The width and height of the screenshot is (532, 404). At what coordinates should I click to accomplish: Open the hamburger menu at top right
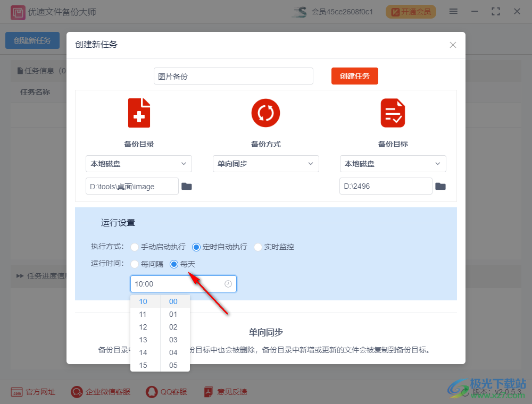(453, 11)
